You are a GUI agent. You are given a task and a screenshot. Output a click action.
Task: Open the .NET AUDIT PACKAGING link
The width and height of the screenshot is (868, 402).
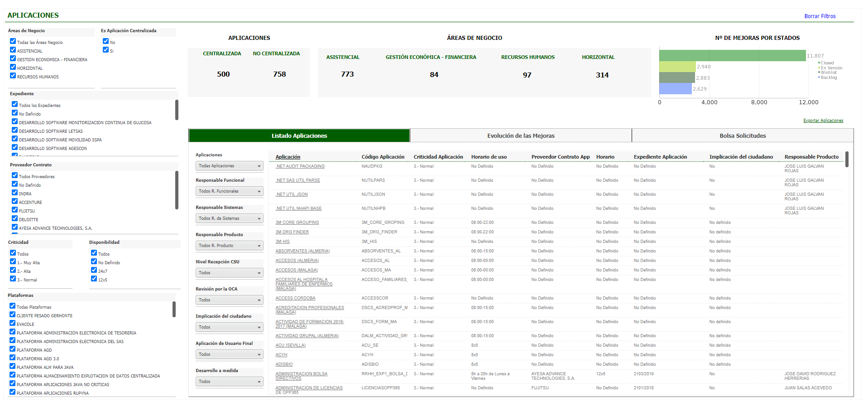click(x=300, y=166)
